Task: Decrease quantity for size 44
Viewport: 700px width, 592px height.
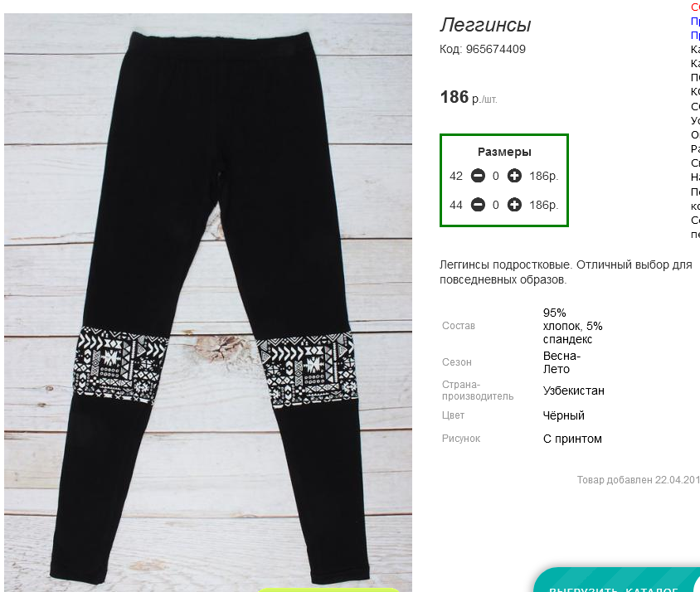Action: 478,205
